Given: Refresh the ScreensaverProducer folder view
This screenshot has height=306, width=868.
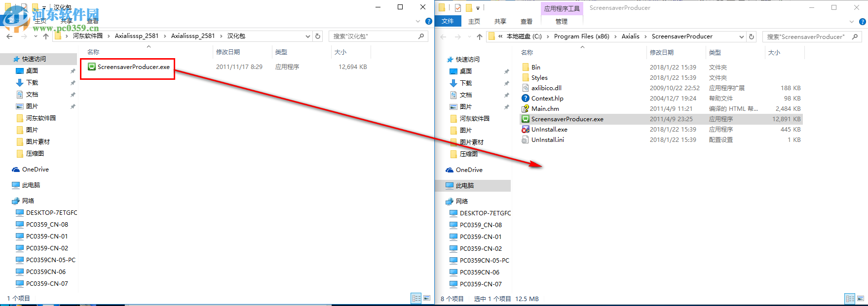Looking at the screenshot, I should (752, 36).
